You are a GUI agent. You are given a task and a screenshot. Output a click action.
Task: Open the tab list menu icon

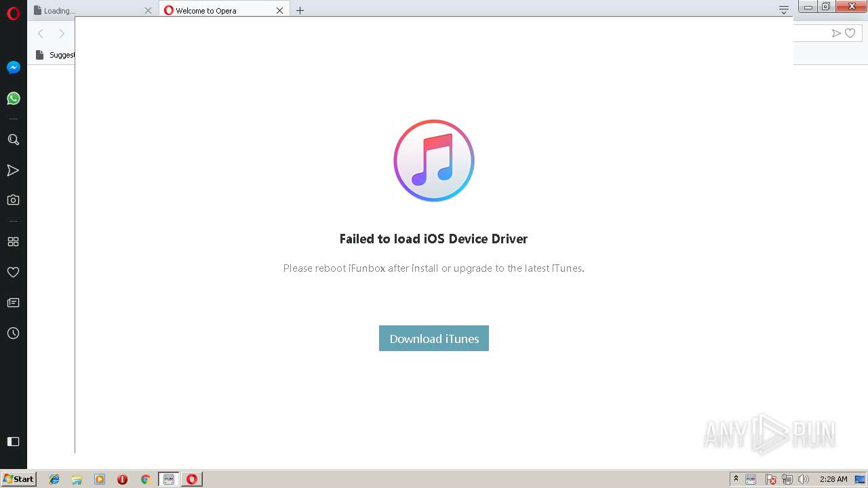(784, 10)
